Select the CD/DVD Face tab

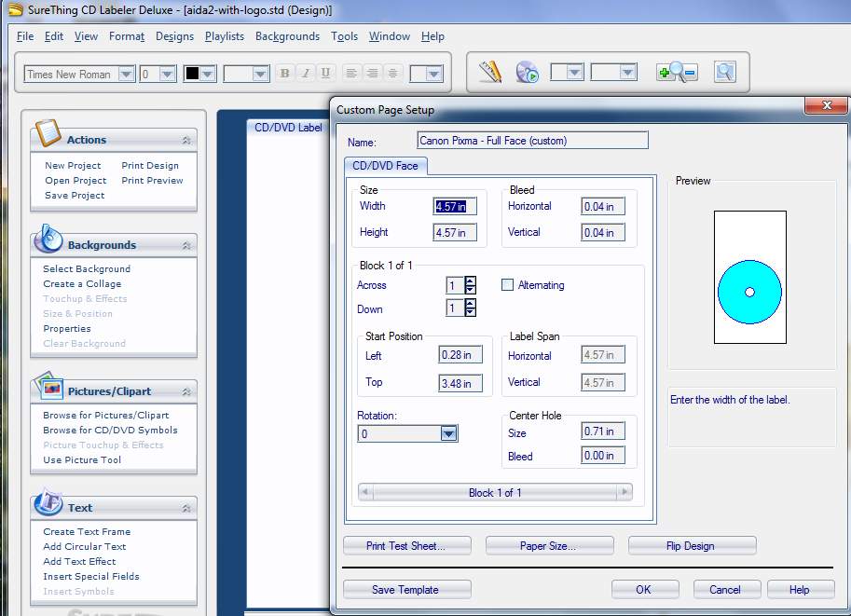386,166
